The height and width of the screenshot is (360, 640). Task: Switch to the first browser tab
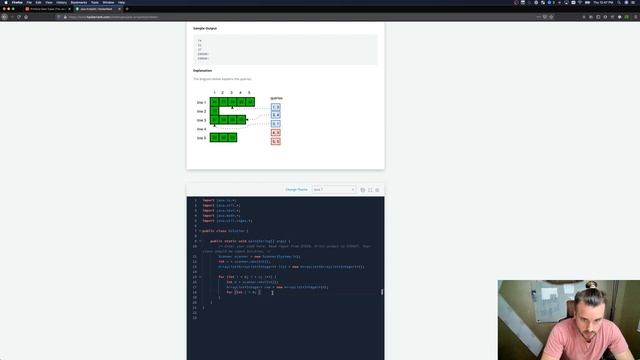[x=48, y=9]
